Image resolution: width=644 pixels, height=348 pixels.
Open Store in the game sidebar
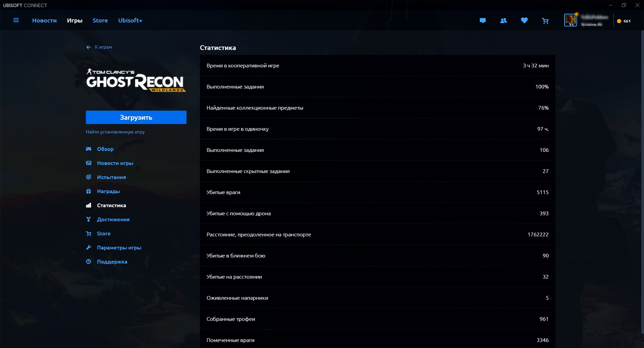104,233
